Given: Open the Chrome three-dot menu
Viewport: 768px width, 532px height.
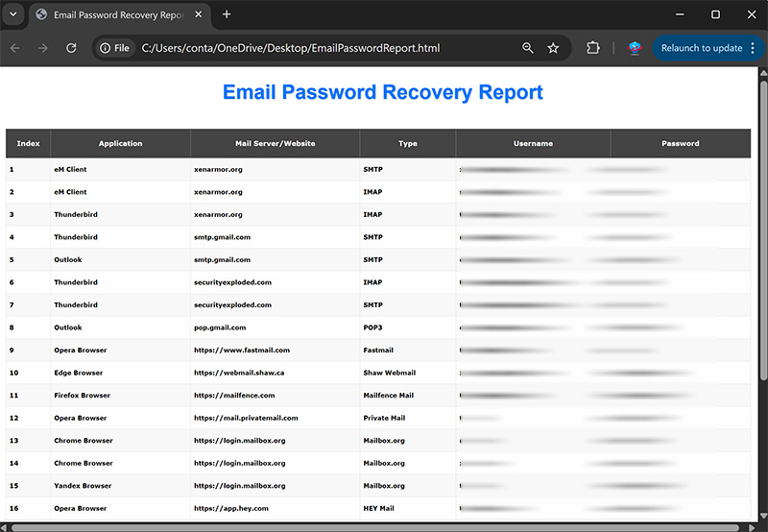Looking at the screenshot, I should (x=753, y=48).
